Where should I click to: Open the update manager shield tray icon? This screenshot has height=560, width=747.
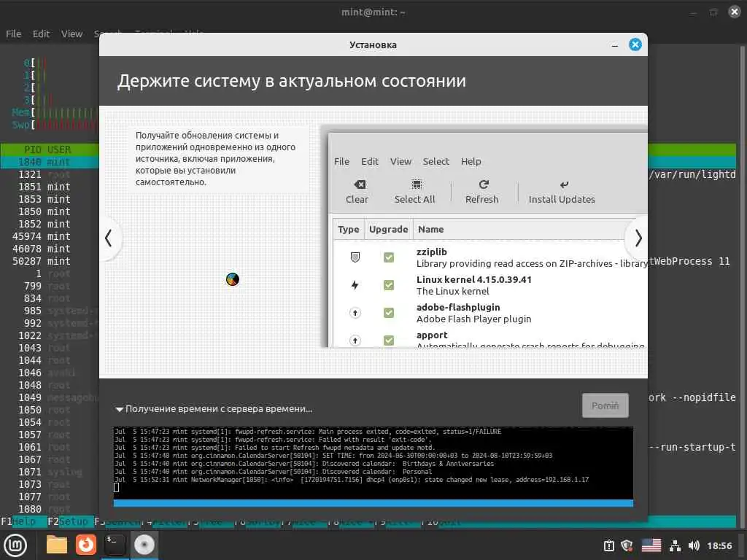pos(627,545)
